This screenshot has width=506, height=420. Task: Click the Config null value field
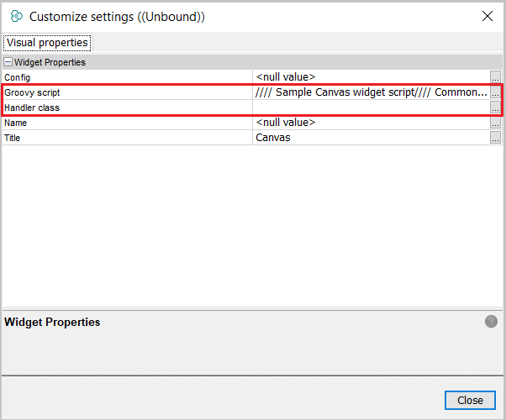point(370,77)
